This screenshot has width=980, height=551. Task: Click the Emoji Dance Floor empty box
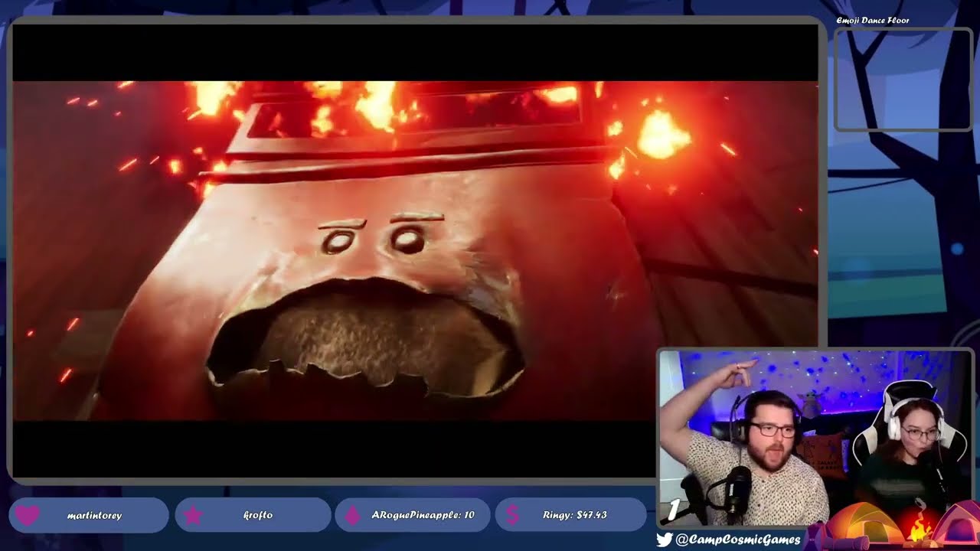(x=903, y=80)
